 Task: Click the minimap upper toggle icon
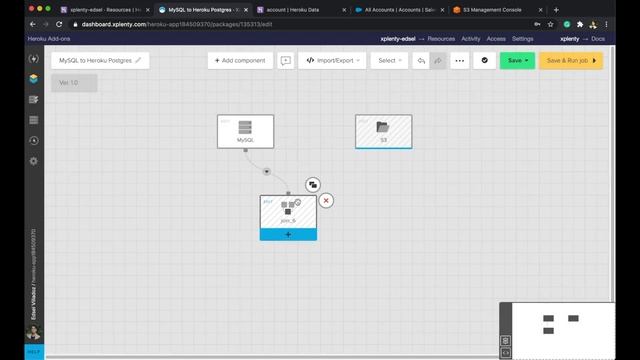505,340
